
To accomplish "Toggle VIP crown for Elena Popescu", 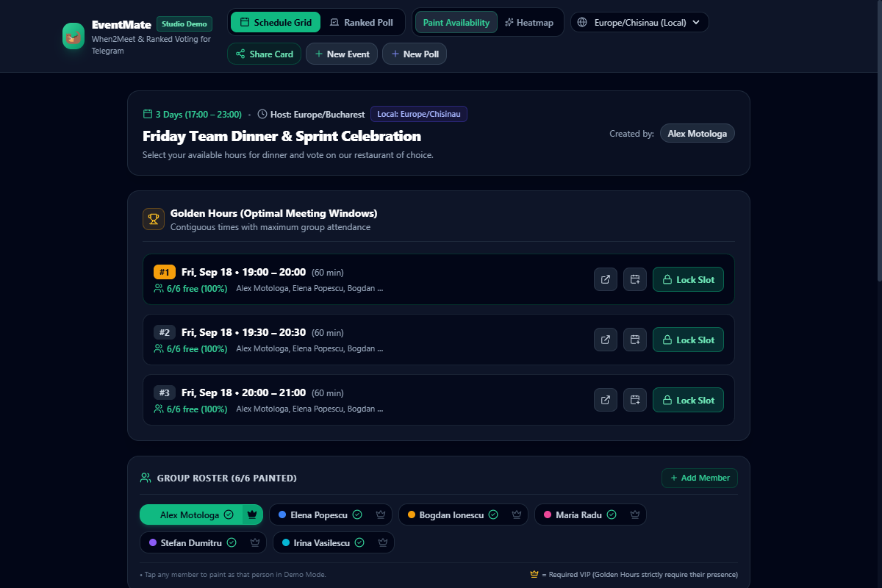I will pyautogui.click(x=381, y=514).
